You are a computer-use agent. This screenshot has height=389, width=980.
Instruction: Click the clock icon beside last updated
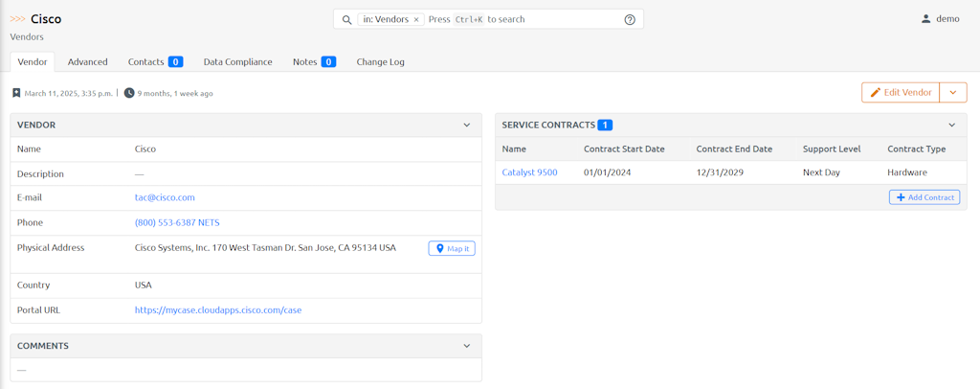point(129,93)
